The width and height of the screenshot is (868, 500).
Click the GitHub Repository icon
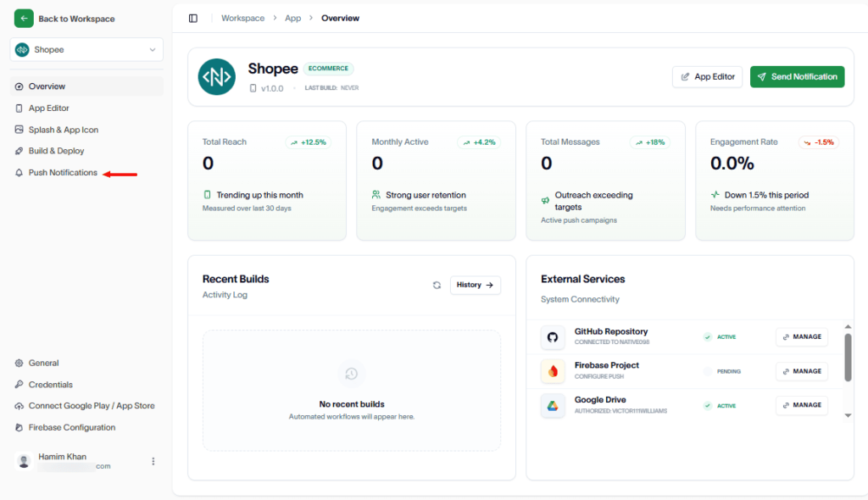pos(553,336)
